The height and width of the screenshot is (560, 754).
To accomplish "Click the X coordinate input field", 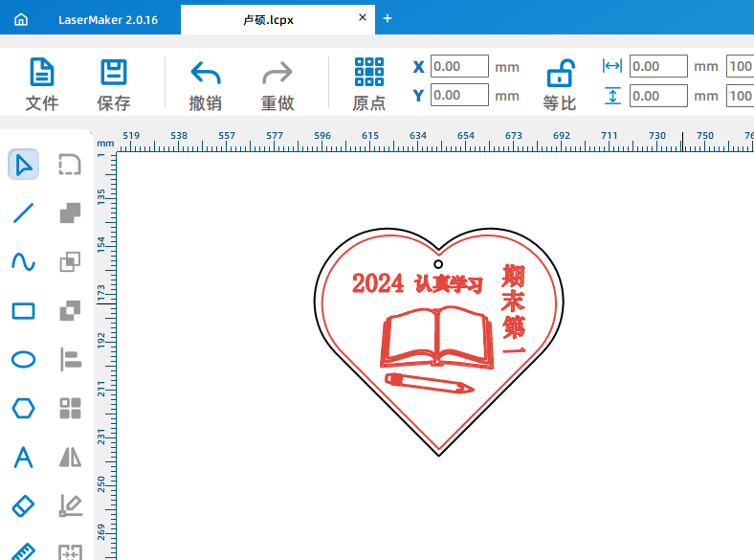I will [459, 66].
